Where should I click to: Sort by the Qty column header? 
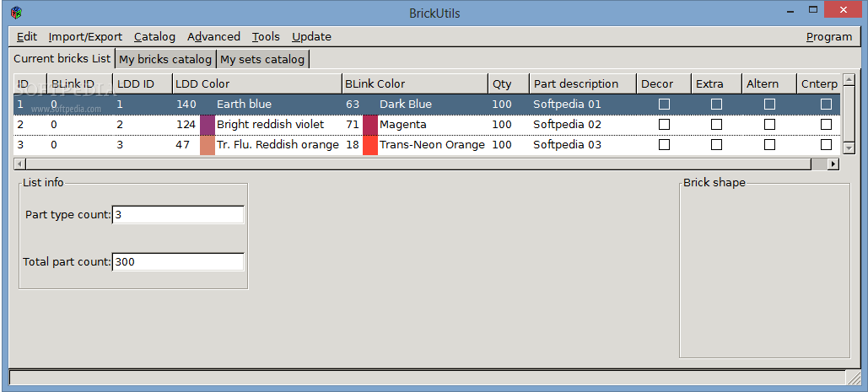[508, 84]
